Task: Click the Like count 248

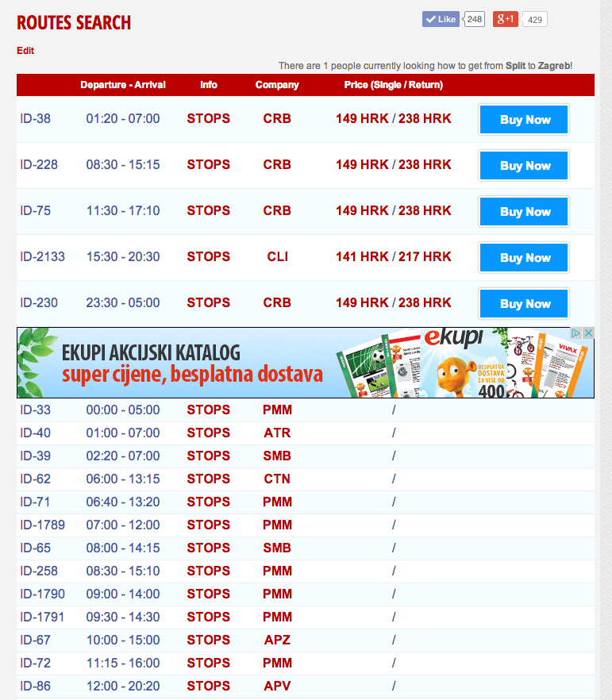Action: tap(474, 19)
